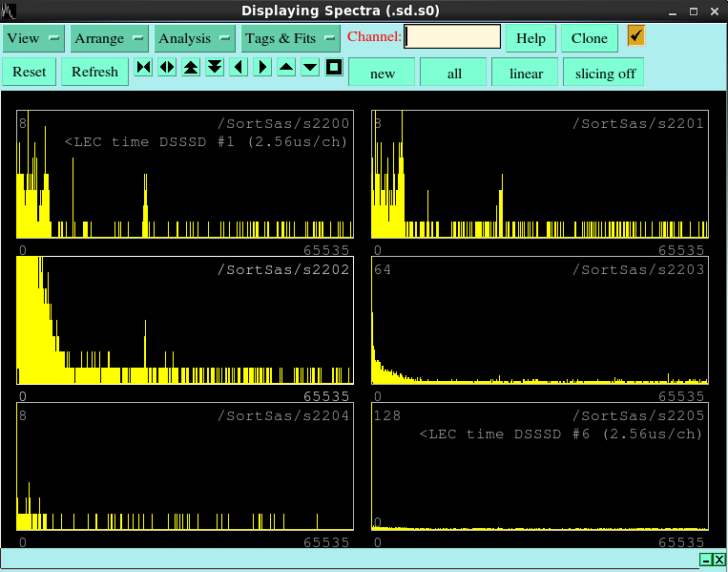The width and height of the screenshot is (728, 572).
Task: Open the Analysis dropdown menu
Action: [195, 38]
